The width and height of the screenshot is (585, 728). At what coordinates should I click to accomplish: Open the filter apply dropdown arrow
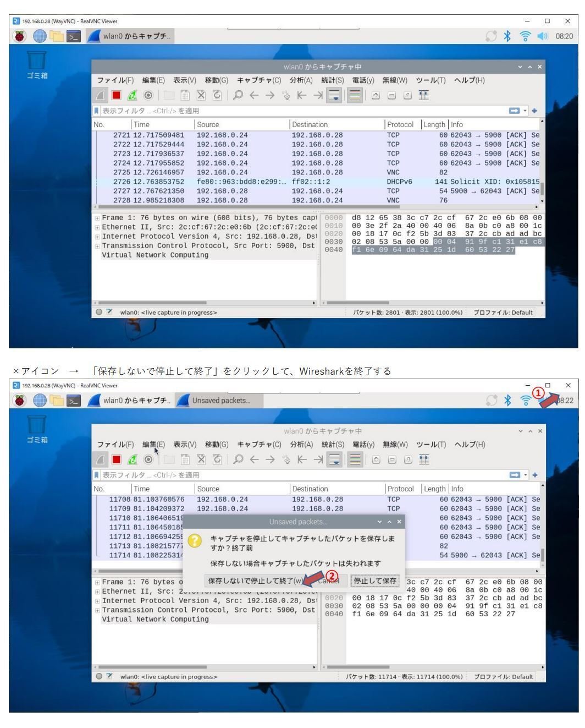click(x=526, y=110)
